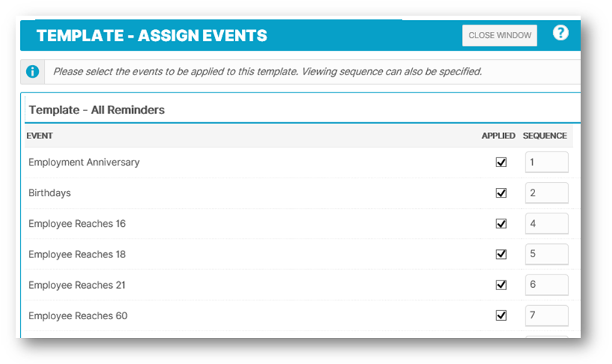Toggle the Birthdays applied checkbox
Viewport: 612px width, 364px height.
pyautogui.click(x=501, y=192)
